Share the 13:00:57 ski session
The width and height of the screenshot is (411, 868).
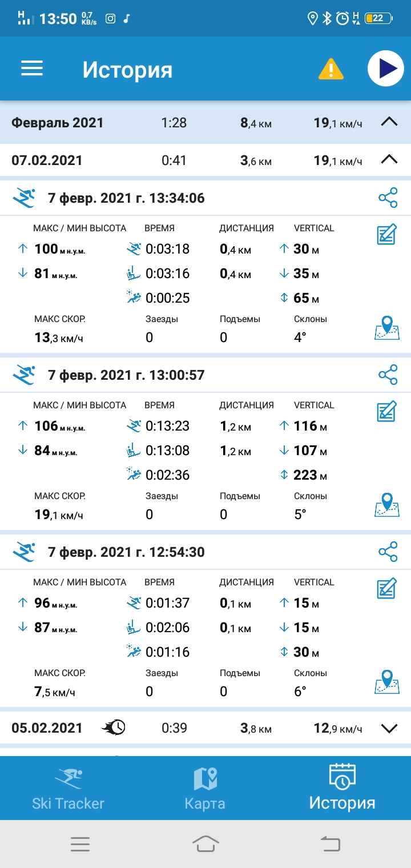pyautogui.click(x=388, y=375)
